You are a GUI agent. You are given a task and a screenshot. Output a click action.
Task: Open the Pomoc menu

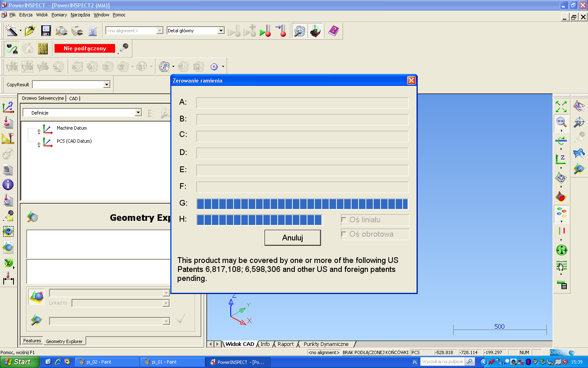(119, 15)
